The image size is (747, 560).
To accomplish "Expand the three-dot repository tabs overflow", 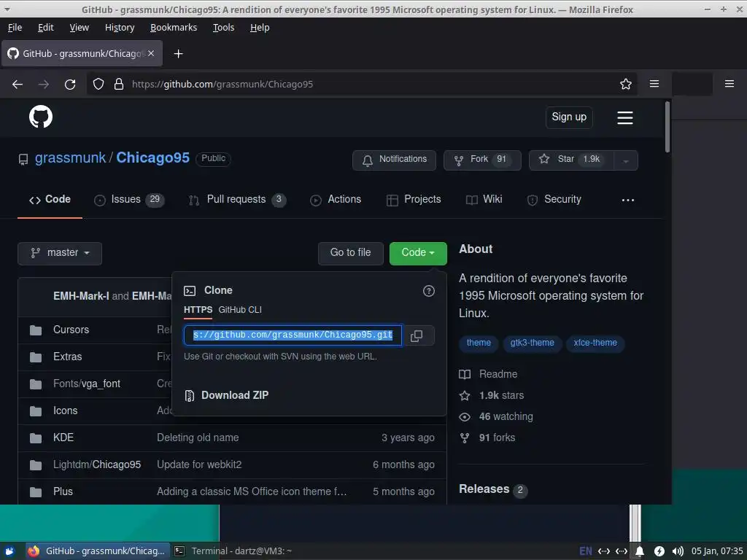I will [627, 200].
